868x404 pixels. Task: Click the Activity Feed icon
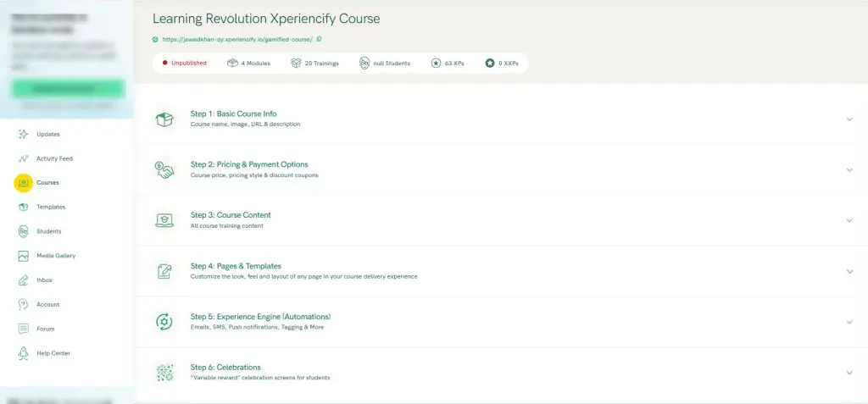(x=23, y=158)
